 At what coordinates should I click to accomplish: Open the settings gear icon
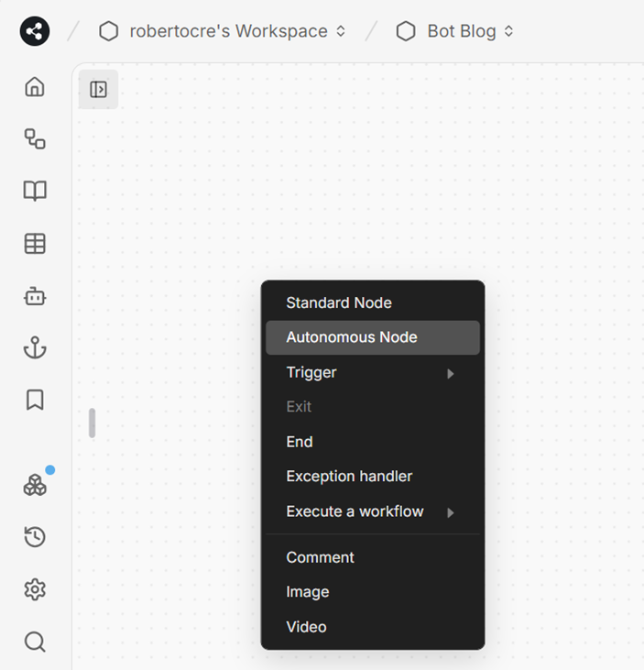[x=35, y=589]
